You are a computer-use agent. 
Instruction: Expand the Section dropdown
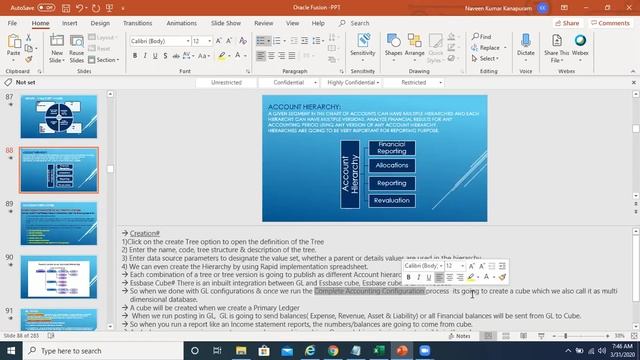104,60
